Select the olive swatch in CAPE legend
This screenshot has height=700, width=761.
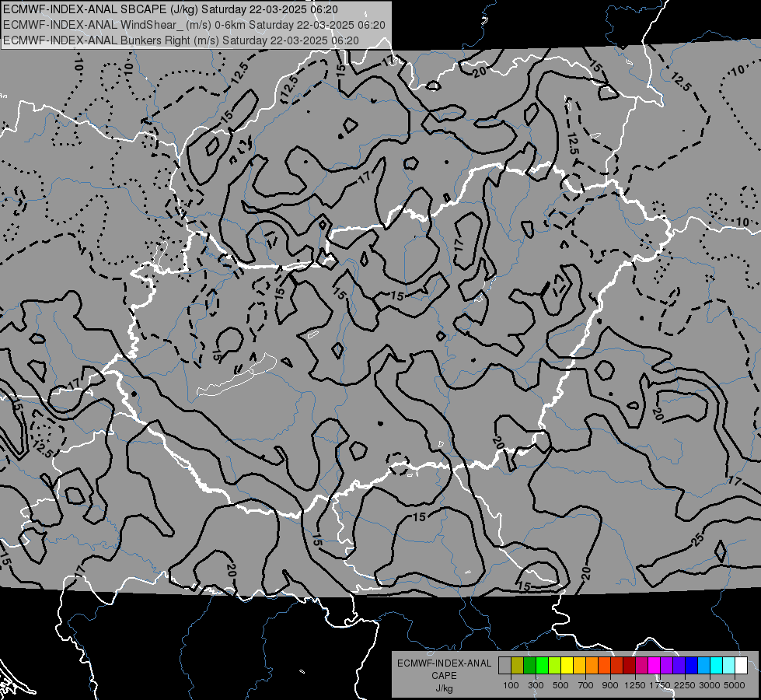[x=518, y=666]
